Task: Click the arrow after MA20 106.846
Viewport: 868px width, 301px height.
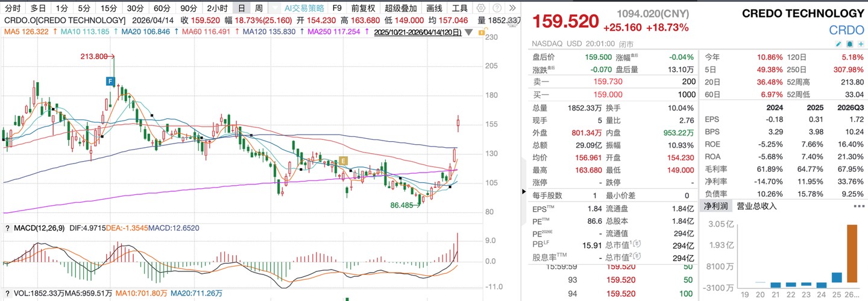Action: (176, 32)
